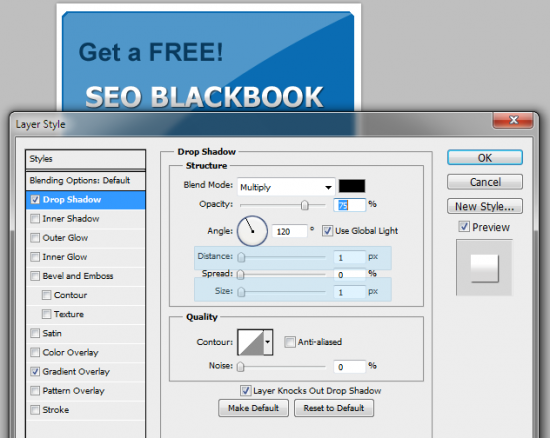Image resolution: width=550 pixels, height=438 pixels.
Task: Enable the Texture sub-option checkbox
Action: (46, 314)
